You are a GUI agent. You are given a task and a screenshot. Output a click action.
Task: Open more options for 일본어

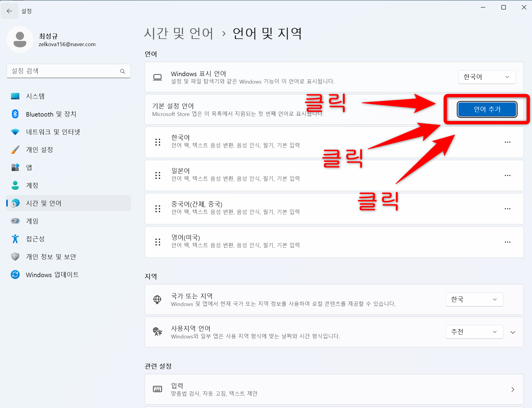tap(508, 175)
